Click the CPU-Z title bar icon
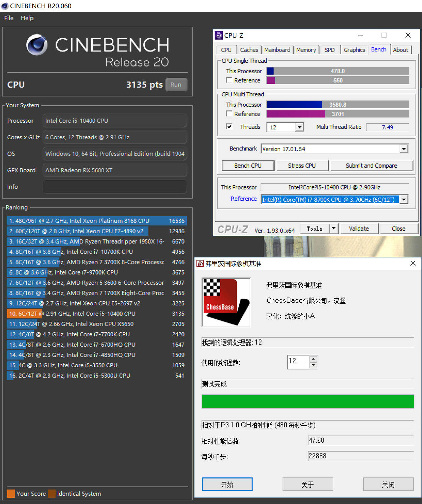 point(219,35)
